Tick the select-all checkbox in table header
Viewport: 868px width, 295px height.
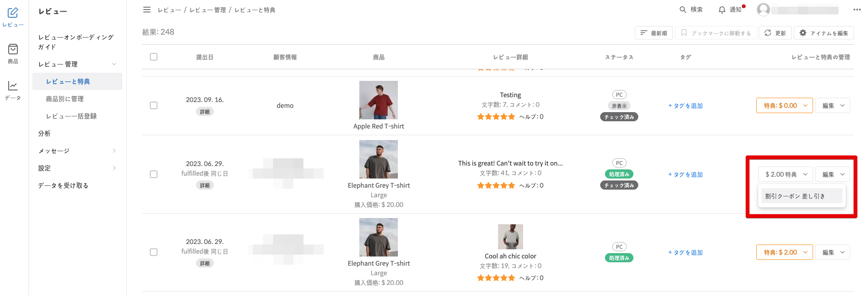coord(154,57)
